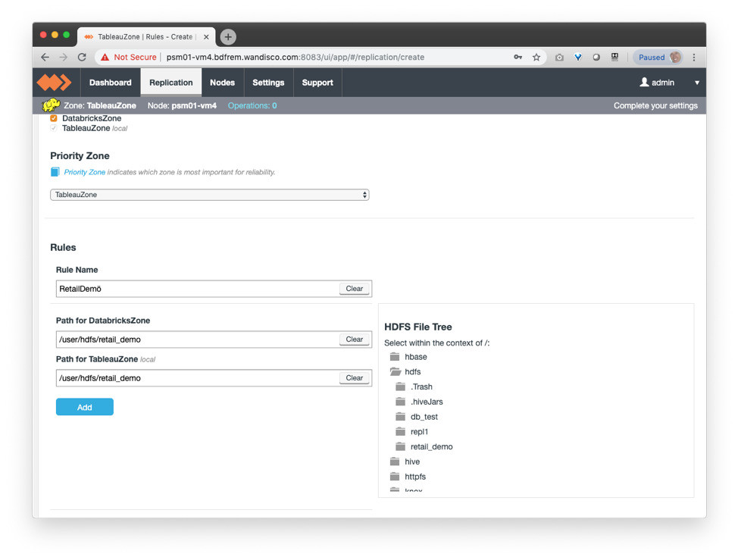Click the browser reload icon

tap(82, 58)
